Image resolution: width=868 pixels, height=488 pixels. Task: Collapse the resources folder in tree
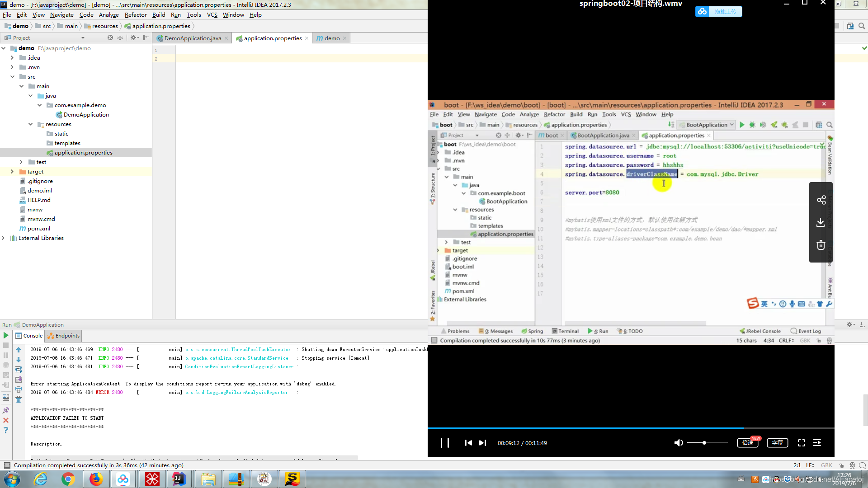30,124
